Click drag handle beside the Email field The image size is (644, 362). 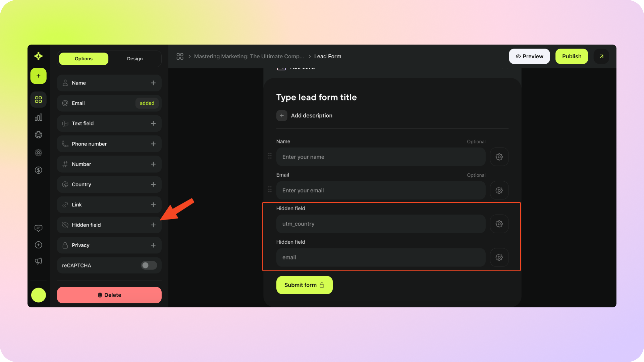[270, 189]
